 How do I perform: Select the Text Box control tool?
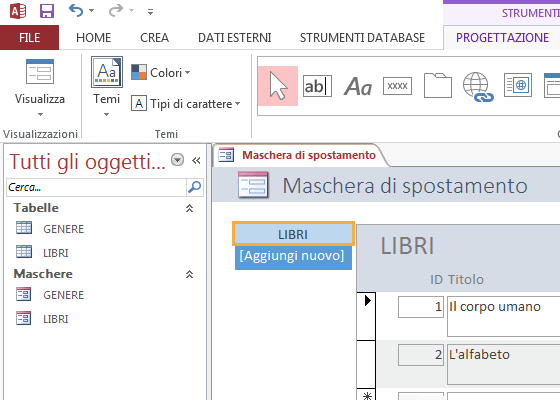(x=317, y=86)
